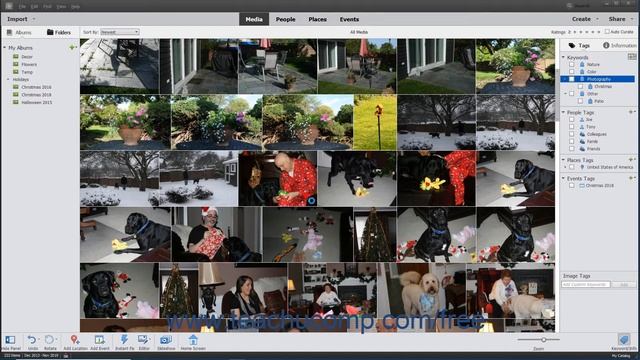Open the Sort By dropdown
Viewport: 640px width, 360px height.
tap(120, 32)
